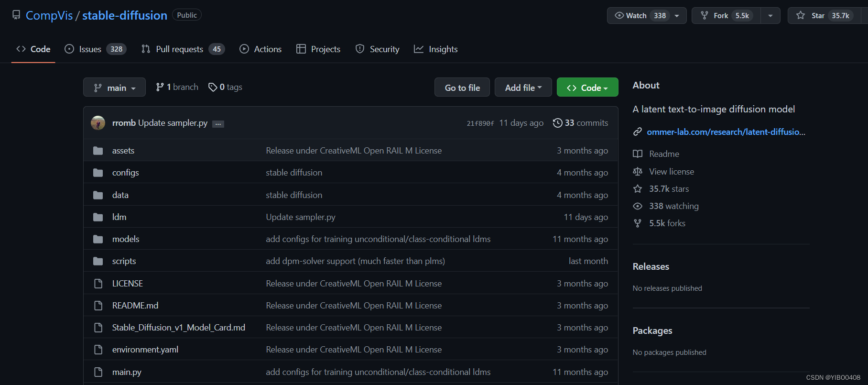Click the link icon beside website URL
The image size is (868, 385).
[638, 132]
